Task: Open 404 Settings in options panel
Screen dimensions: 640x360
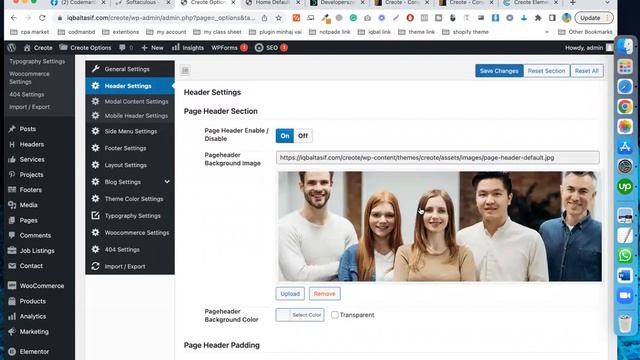Action: (130, 249)
